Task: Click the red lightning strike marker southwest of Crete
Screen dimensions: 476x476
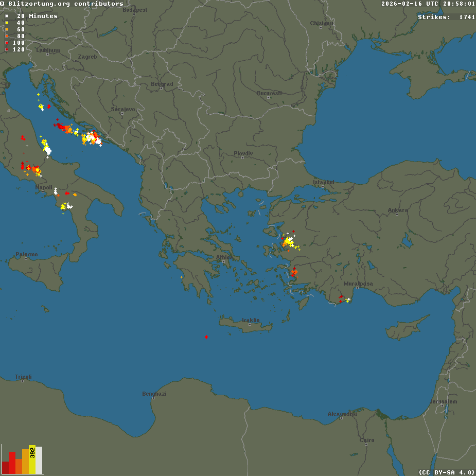Action: pos(206,337)
